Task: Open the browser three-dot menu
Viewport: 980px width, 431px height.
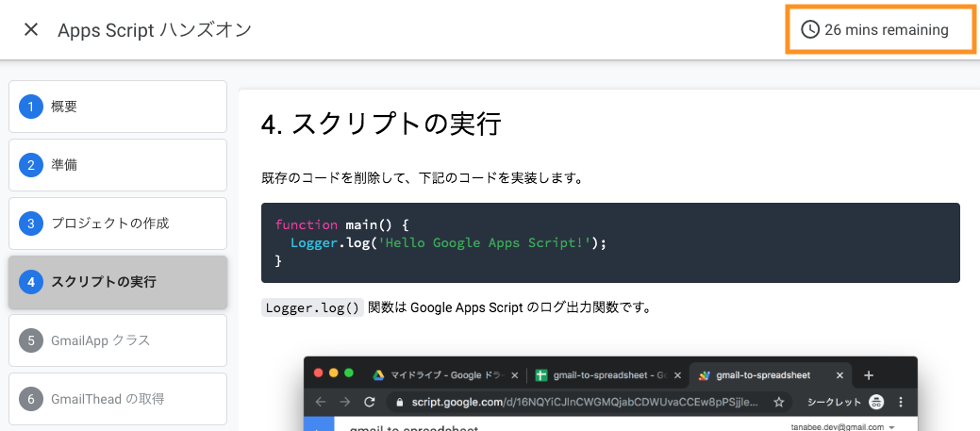Action: point(902,403)
